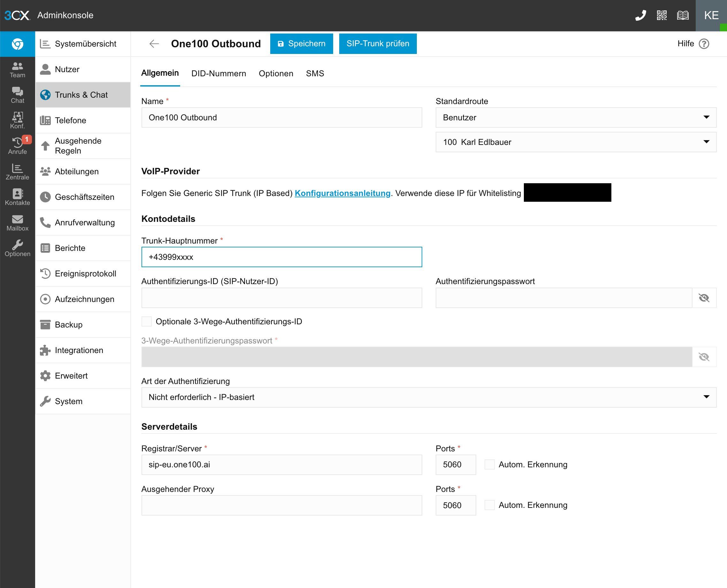Screen dimensions: 727x588
Task: Open Art der Authentifizierung dropdown
Action: click(429, 397)
